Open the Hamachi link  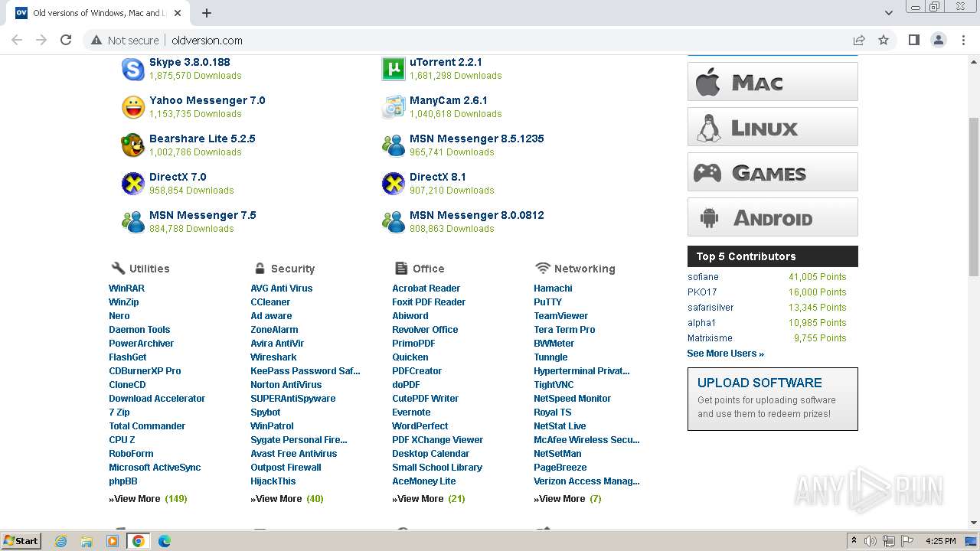553,289
